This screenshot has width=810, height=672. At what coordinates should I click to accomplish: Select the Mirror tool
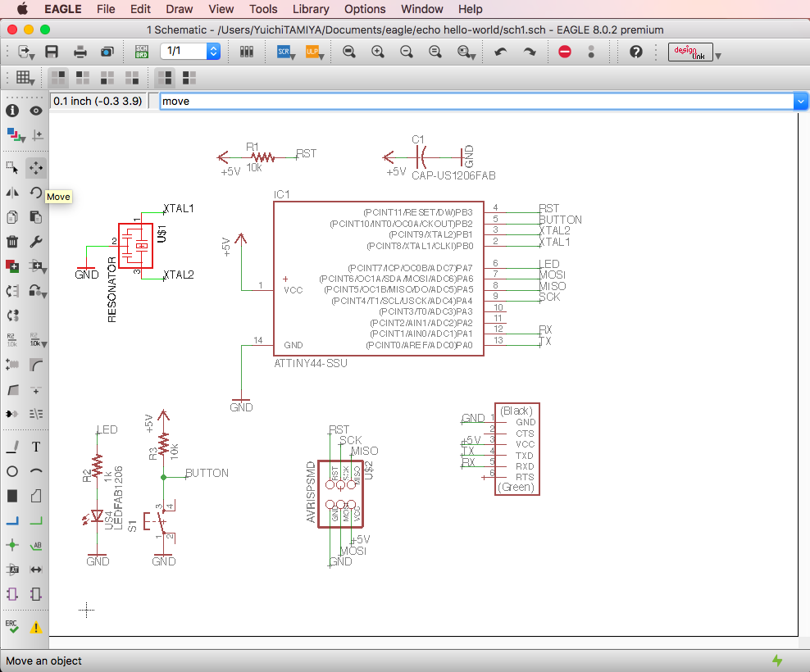coord(12,192)
